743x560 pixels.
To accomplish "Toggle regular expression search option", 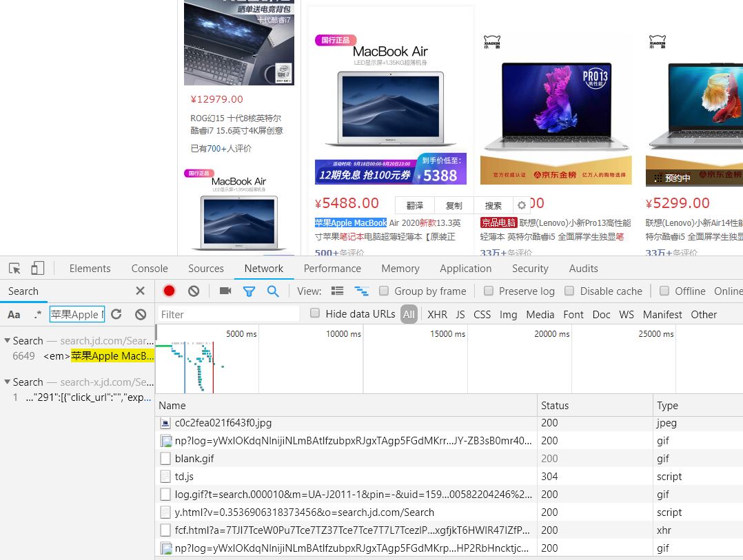I will pos(38,314).
